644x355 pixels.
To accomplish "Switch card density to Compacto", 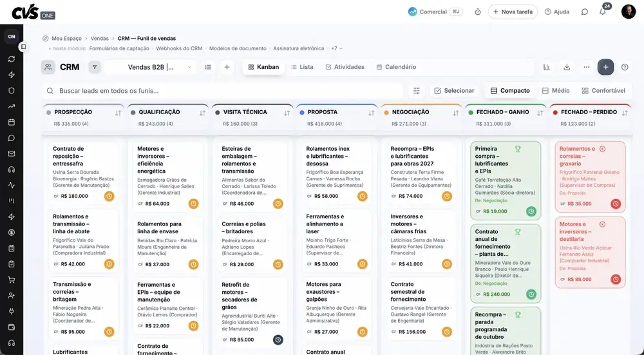I will click(x=510, y=91).
